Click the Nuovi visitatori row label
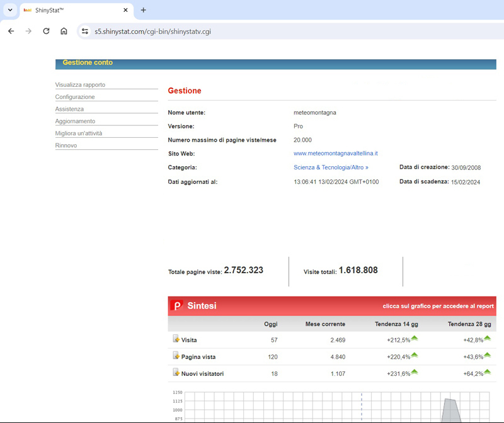This screenshot has width=504, height=423. tap(202, 374)
